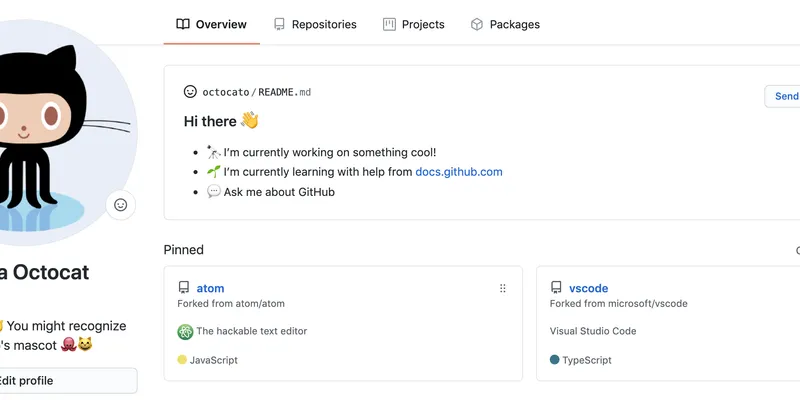The width and height of the screenshot is (800, 400).
Task: Click the speech bubble emoji bullet
Action: (x=214, y=191)
